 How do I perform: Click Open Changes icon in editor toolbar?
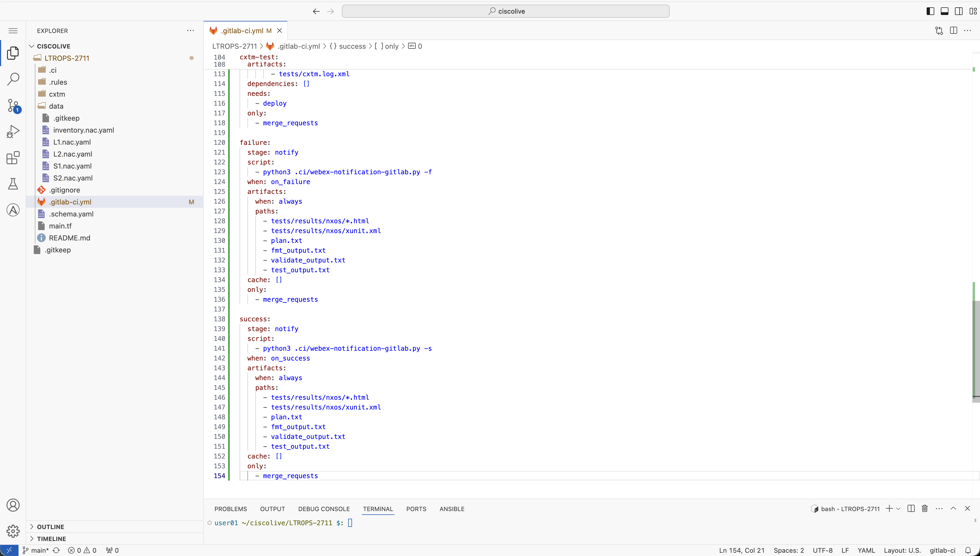(939, 30)
